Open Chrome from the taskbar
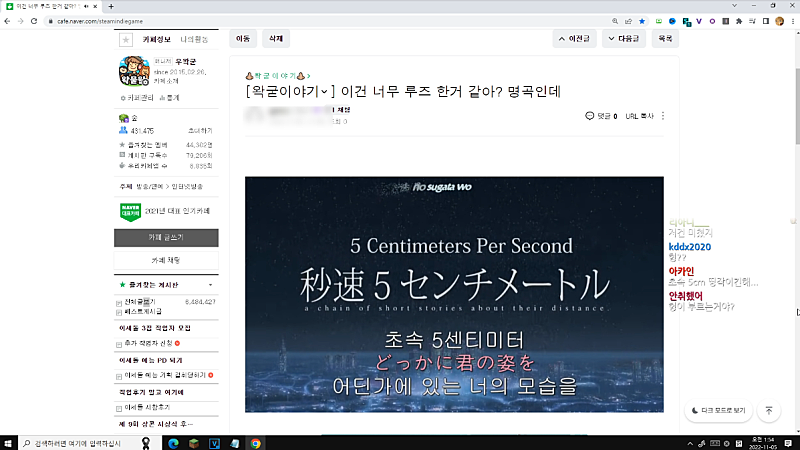 point(255,443)
